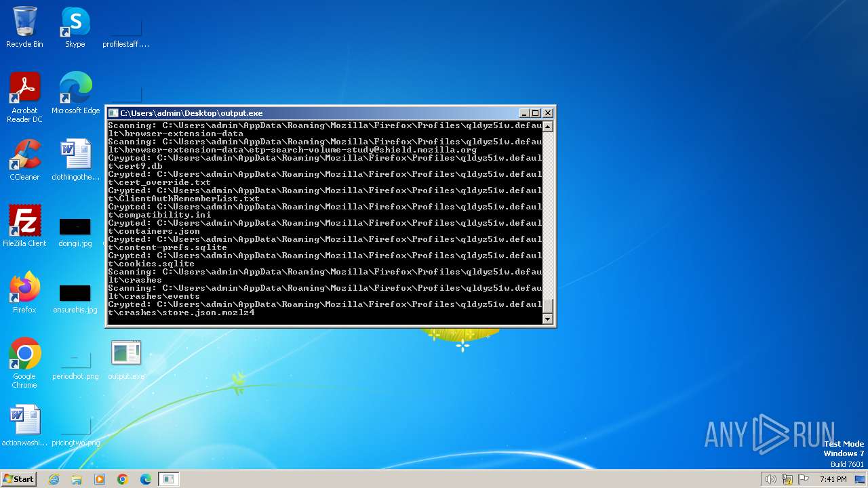The height and width of the screenshot is (488, 868).
Task: Click the Show Desktop tray button
Action: coord(861,479)
